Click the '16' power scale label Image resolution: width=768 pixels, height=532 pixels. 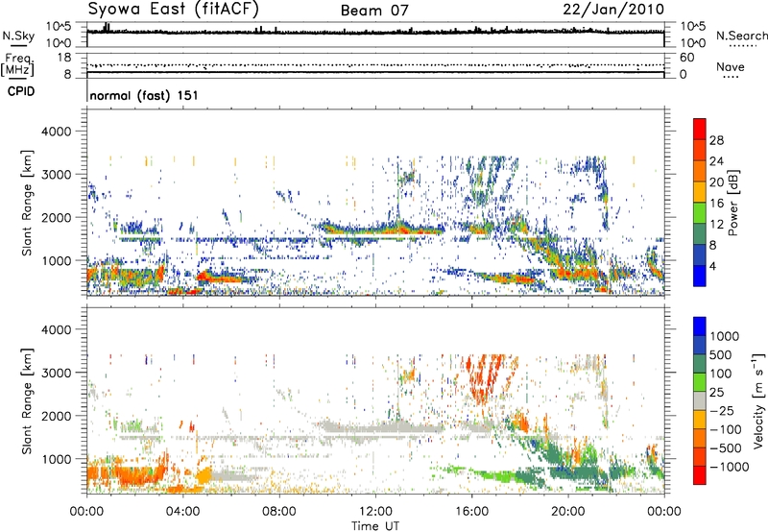(x=716, y=204)
